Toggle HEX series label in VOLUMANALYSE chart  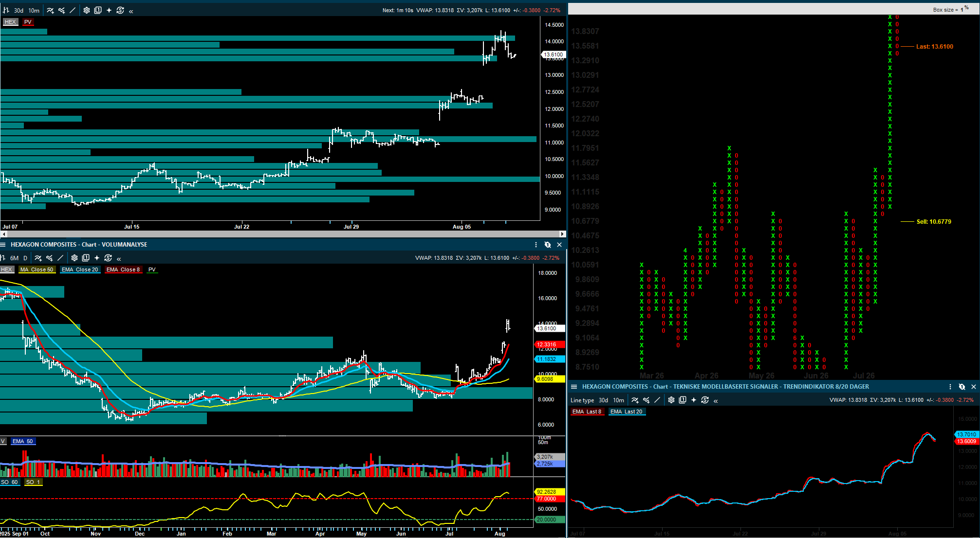coord(6,269)
